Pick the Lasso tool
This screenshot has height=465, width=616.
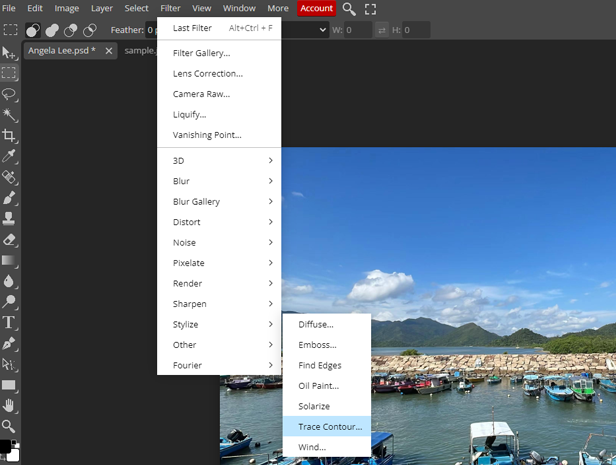click(x=9, y=94)
